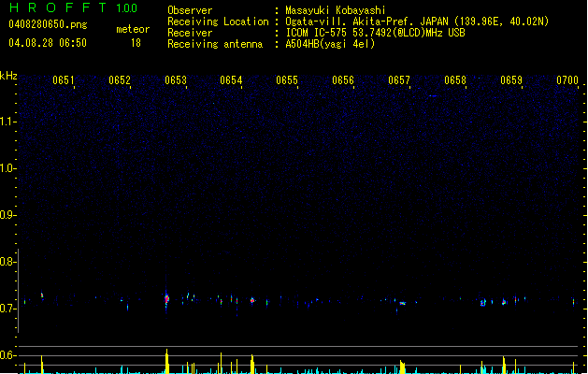Click the Receiving Location label

click(218, 22)
